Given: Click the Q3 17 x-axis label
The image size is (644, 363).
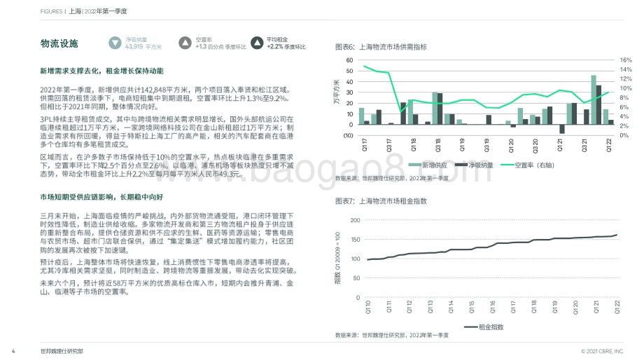Looking at the screenshot, I should (x=389, y=145).
